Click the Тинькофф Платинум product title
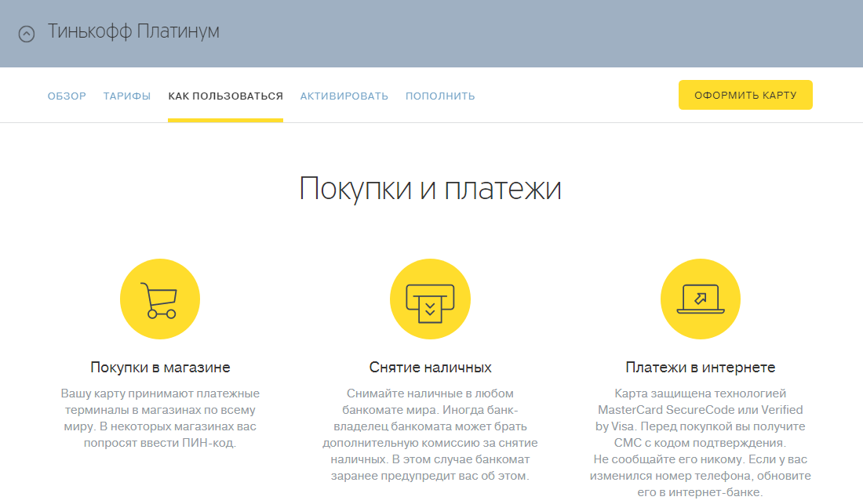The width and height of the screenshot is (863, 504). click(x=133, y=31)
